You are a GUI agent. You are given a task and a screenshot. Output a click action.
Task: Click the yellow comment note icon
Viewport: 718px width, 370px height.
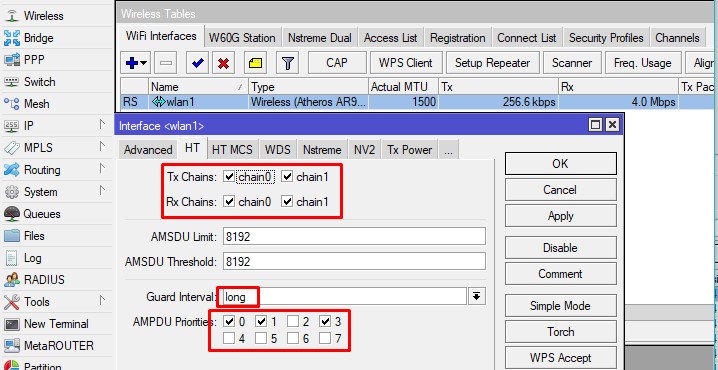pos(255,63)
